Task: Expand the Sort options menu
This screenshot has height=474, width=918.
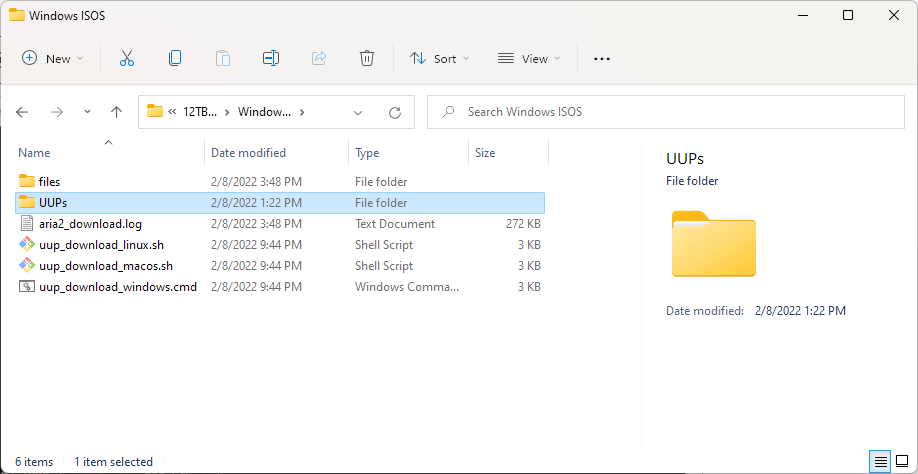Action: point(439,59)
